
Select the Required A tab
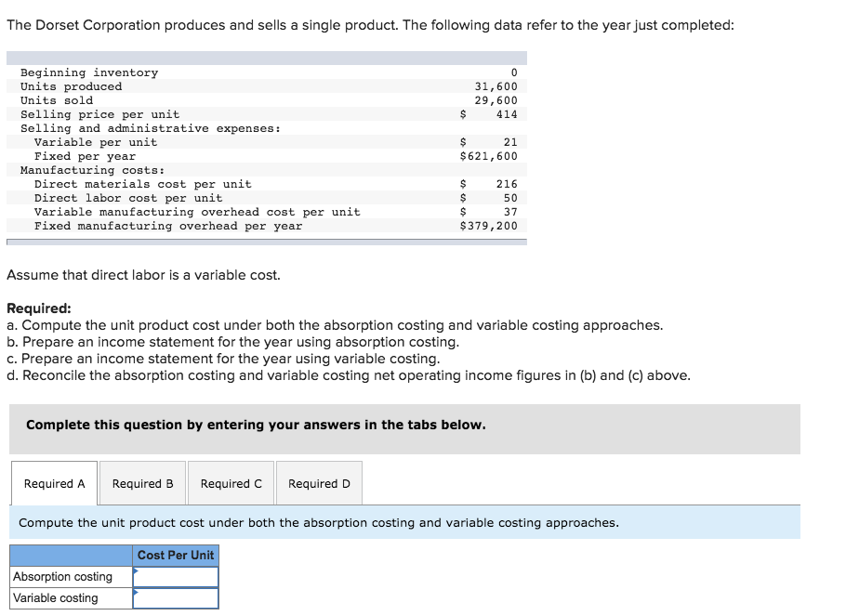pyautogui.click(x=54, y=483)
